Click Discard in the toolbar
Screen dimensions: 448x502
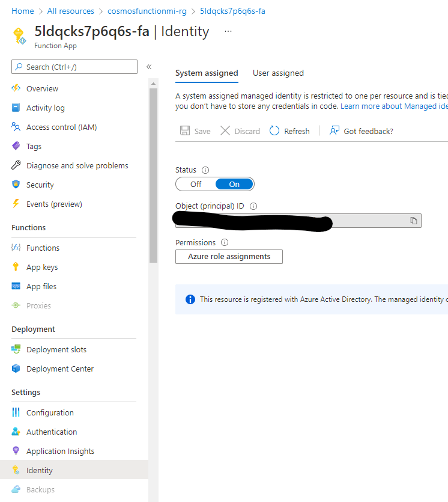(x=240, y=131)
